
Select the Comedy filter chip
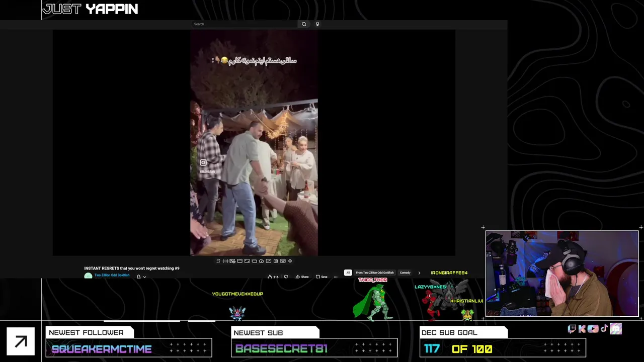click(405, 273)
